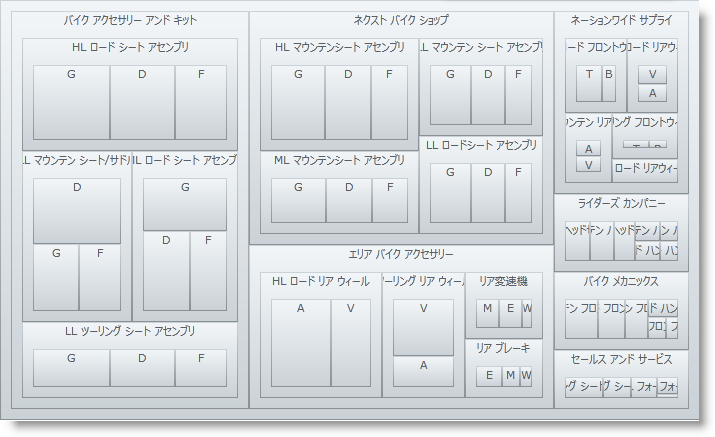Screen dimensions: 715x437
Task: Click the リア変速機 header
Action: [x=503, y=281]
